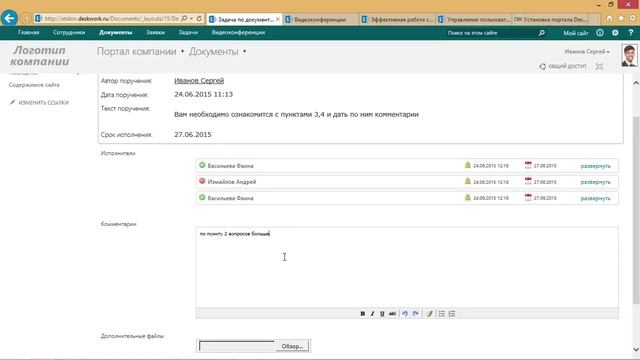Switch to Управление пользоват browser tab
This screenshot has height=360, width=640.
(x=474, y=20)
